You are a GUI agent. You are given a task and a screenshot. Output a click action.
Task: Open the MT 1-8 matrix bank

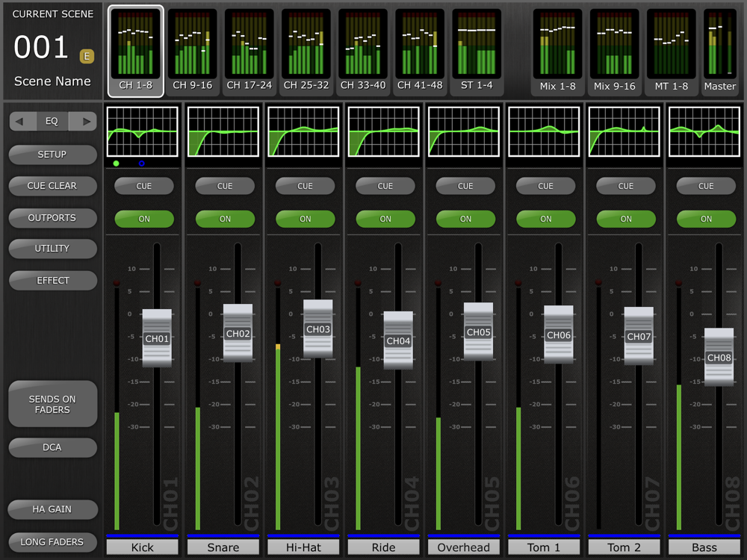tap(672, 51)
